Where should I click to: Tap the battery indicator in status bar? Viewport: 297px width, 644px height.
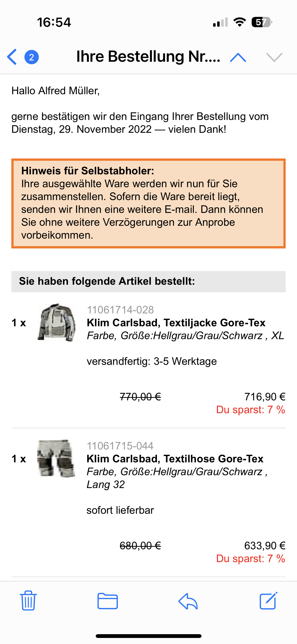point(262,22)
